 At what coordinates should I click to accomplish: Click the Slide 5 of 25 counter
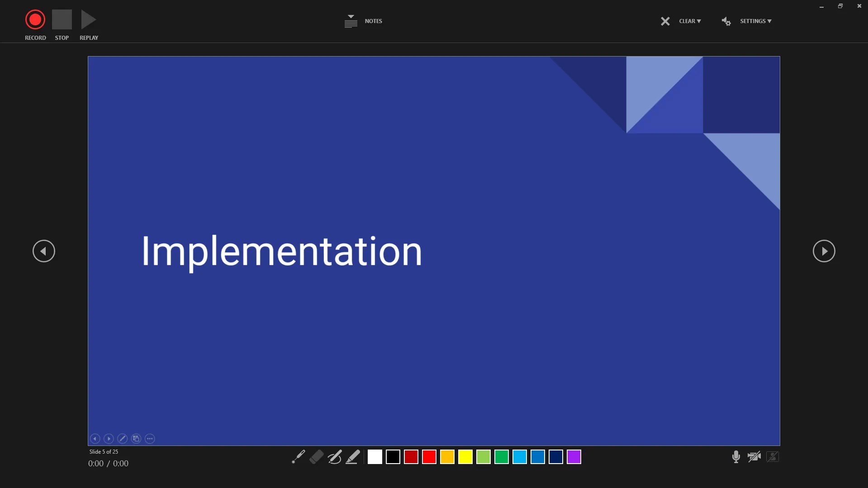104,451
